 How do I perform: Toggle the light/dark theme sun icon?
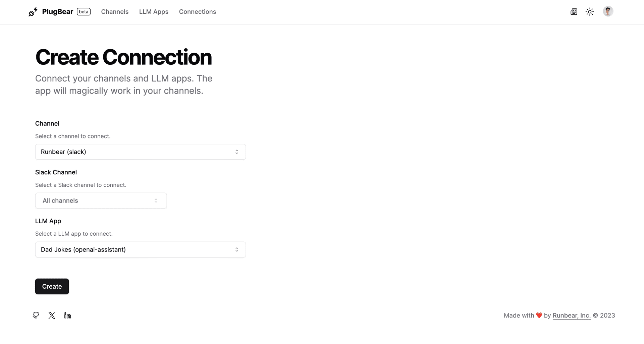tap(590, 12)
